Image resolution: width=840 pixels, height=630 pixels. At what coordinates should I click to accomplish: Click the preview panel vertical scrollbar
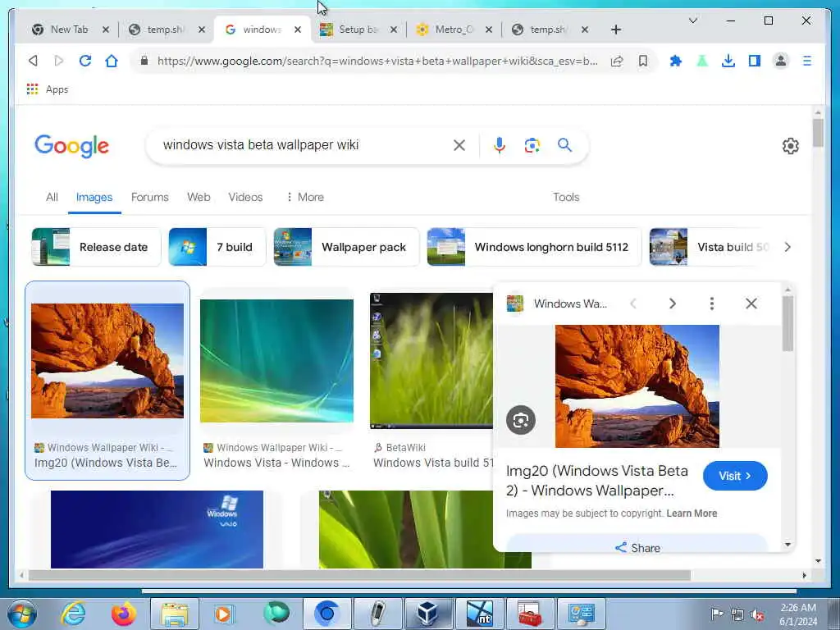pos(787,323)
